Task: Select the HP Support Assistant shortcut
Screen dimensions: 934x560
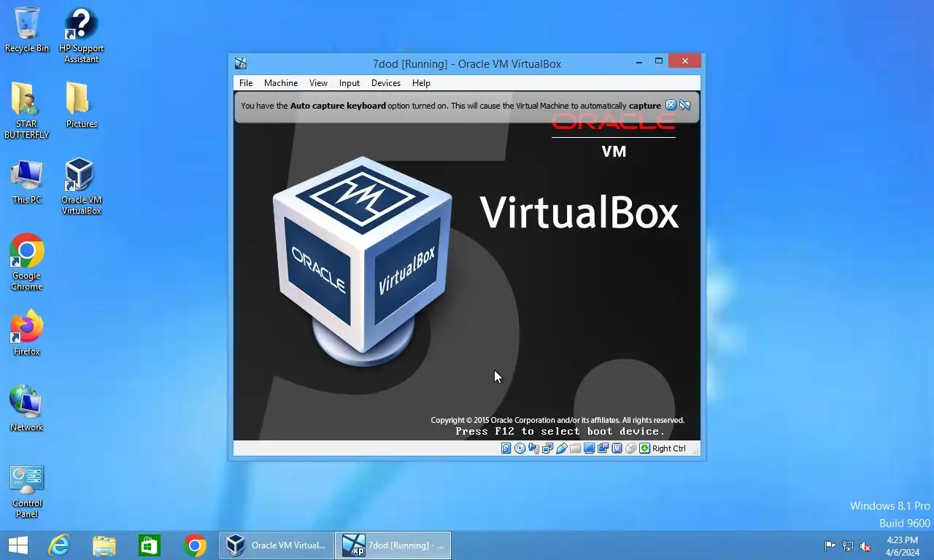Action: [x=81, y=36]
